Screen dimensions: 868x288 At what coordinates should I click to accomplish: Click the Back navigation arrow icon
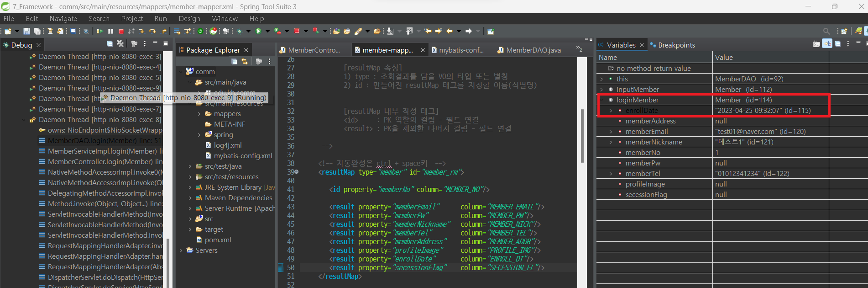coord(450,31)
